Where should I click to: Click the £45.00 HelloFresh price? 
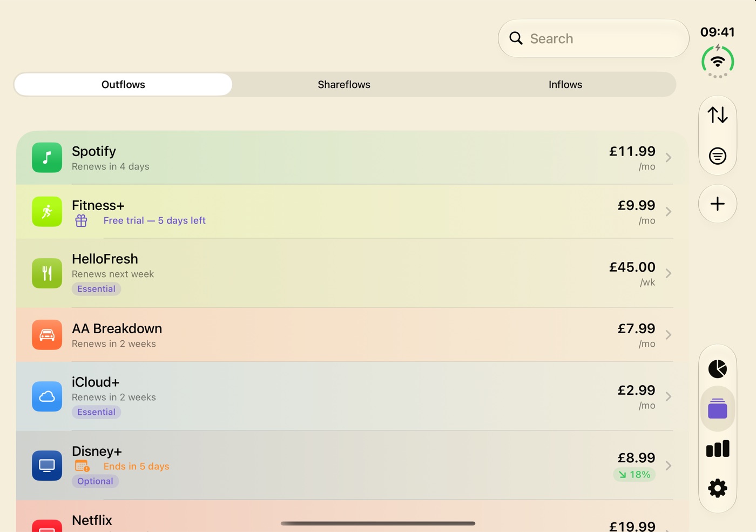632,267
